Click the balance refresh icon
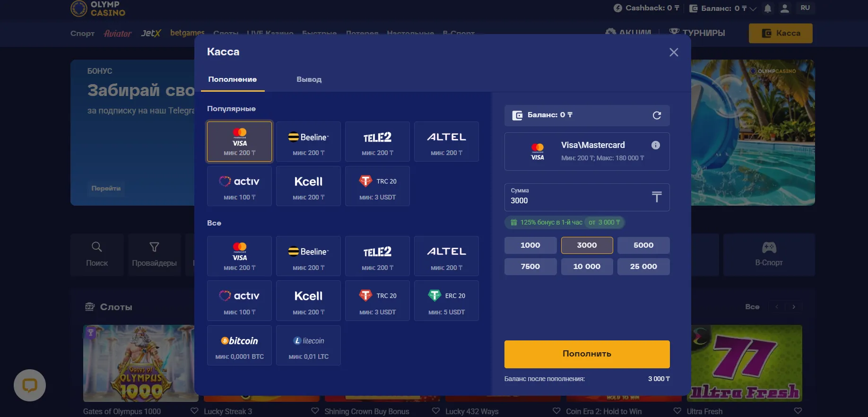 pyautogui.click(x=657, y=115)
